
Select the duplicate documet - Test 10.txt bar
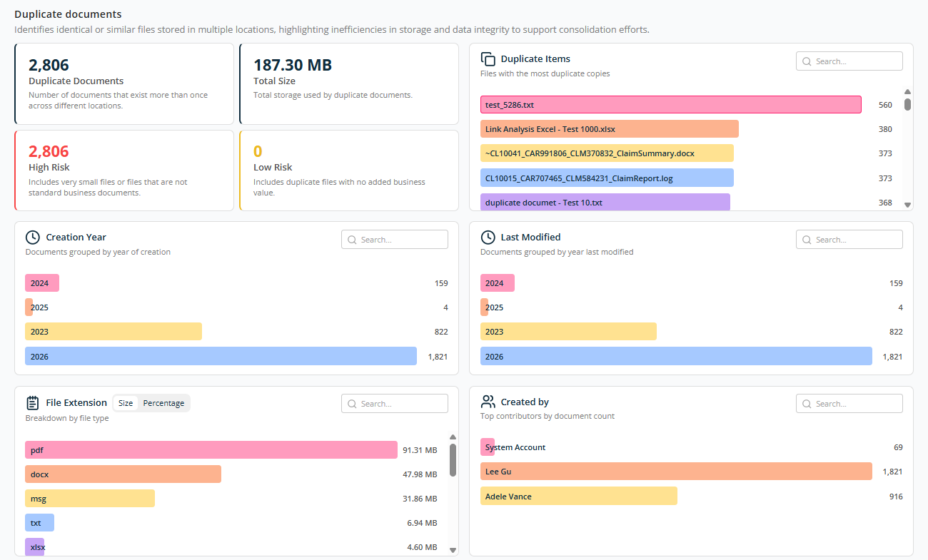605,202
